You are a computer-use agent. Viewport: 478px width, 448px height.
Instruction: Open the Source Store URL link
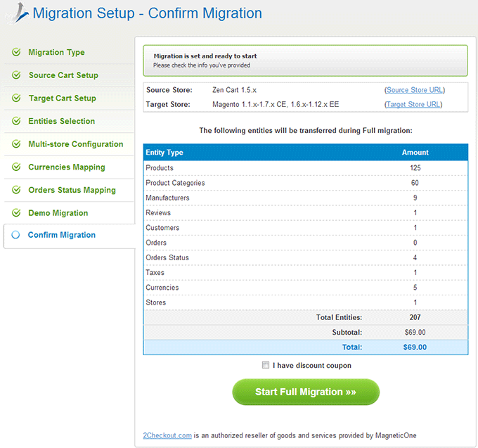pyautogui.click(x=415, y=90)
